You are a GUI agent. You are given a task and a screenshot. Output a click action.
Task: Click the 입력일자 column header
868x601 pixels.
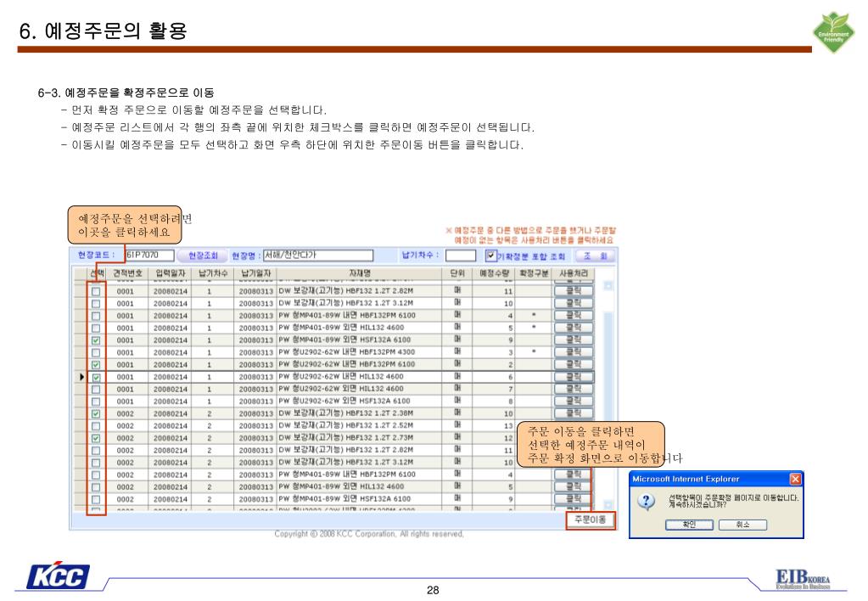pyautogui.click(x=171, y=273)
